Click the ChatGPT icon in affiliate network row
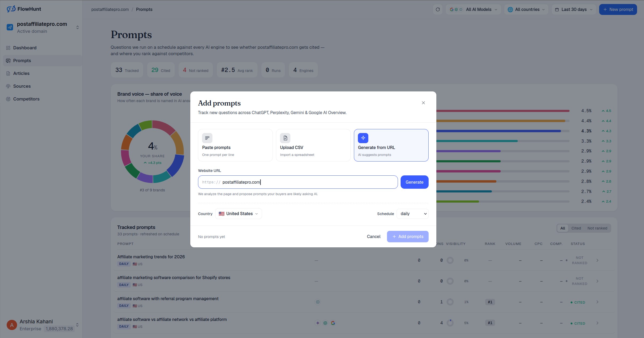This screenshot has height=338, width=644. (325, 323)
